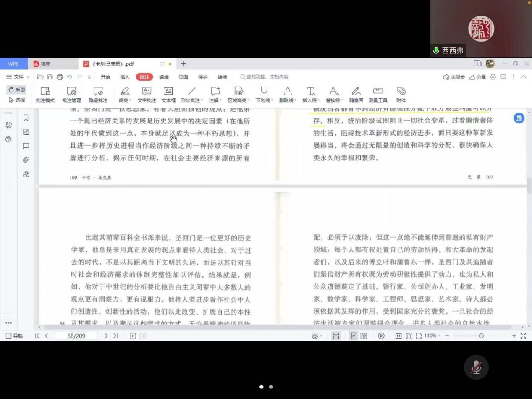Screen dimensions: 532x399
Task: Click the 分享 share button
Action: [x=477, y=77]
